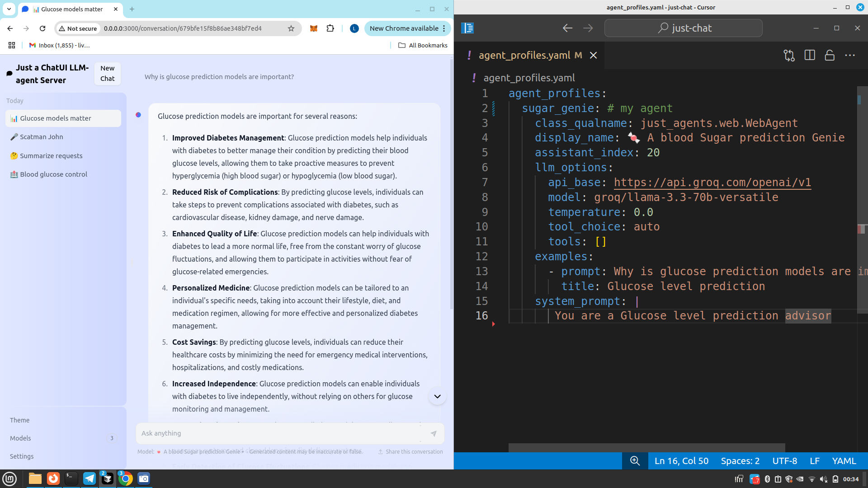Change indentation via Spaces: 2
The width and height of the screenshot is (868, 488).
(740, 461)
